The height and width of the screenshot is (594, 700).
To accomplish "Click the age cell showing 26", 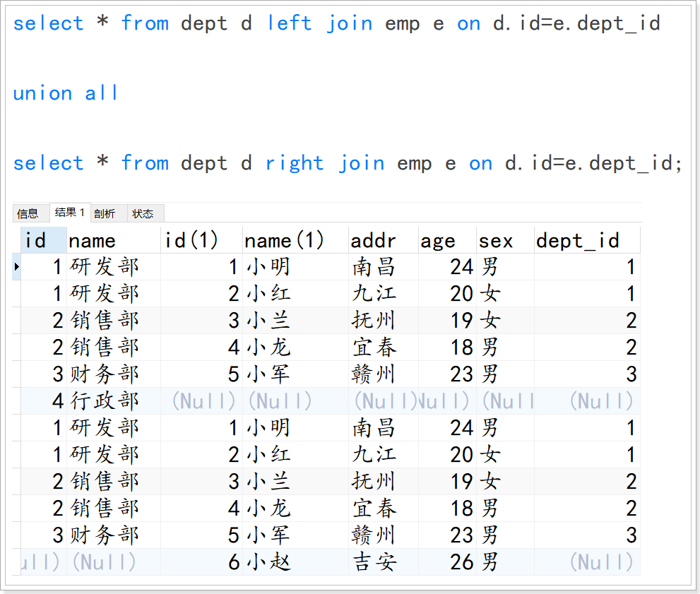I will tap(461, 562).
